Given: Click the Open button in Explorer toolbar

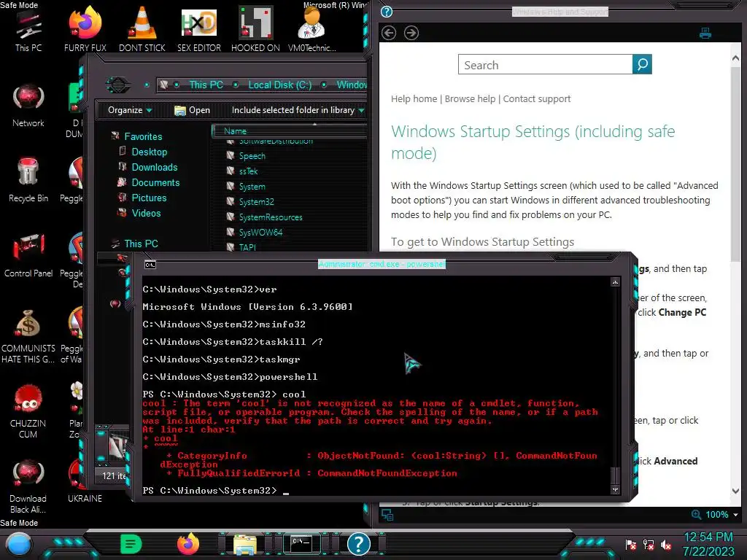Looking at the screenshot, I should [x=193, y=110].
